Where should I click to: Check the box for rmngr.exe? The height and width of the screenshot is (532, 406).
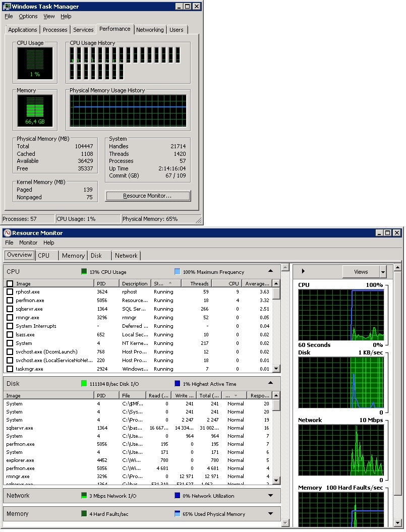tap(10, 318)
